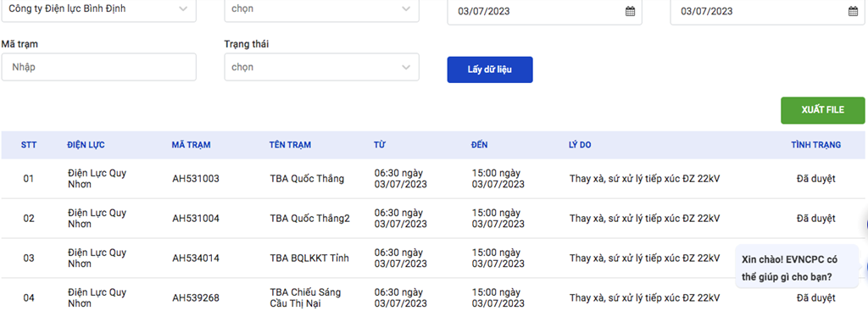Click the TÌNH TRẠNG column header

coord(816,145)
